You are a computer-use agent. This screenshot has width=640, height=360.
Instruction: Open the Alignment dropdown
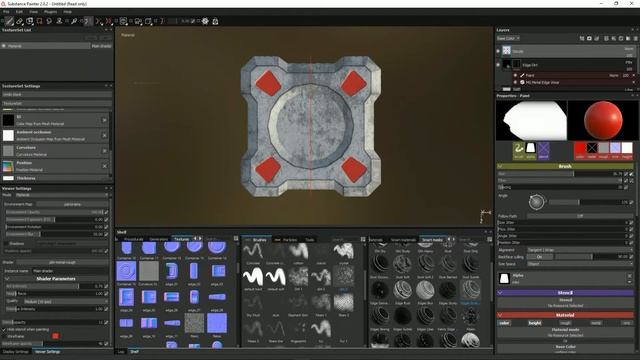click(580, 250)
